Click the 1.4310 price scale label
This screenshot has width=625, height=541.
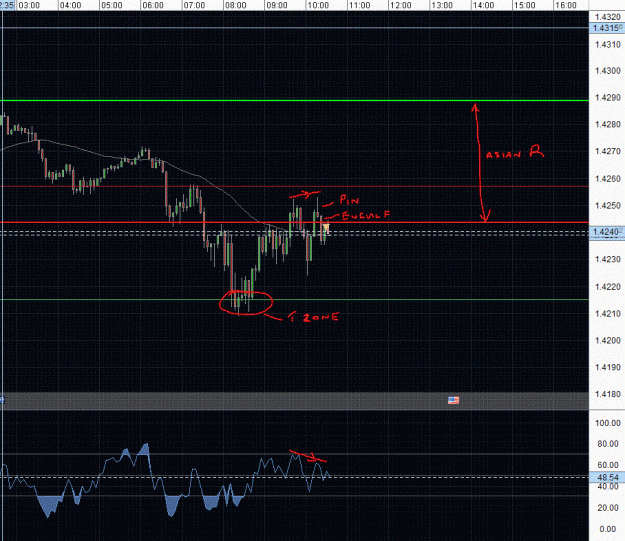608,44
